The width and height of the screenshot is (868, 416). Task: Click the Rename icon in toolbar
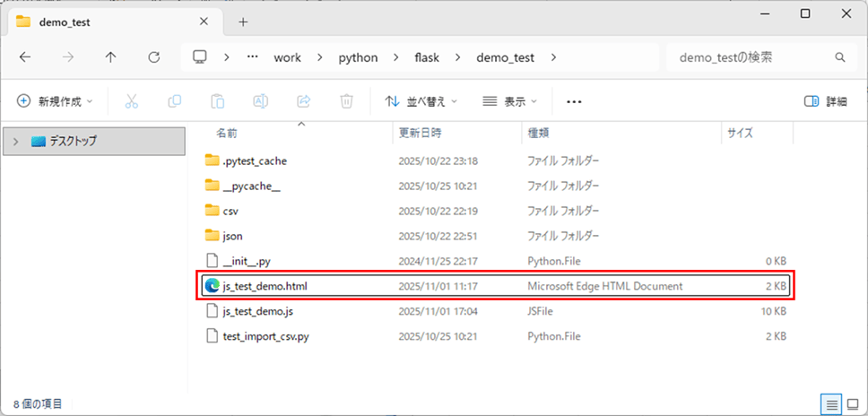(x=261, y=101)
